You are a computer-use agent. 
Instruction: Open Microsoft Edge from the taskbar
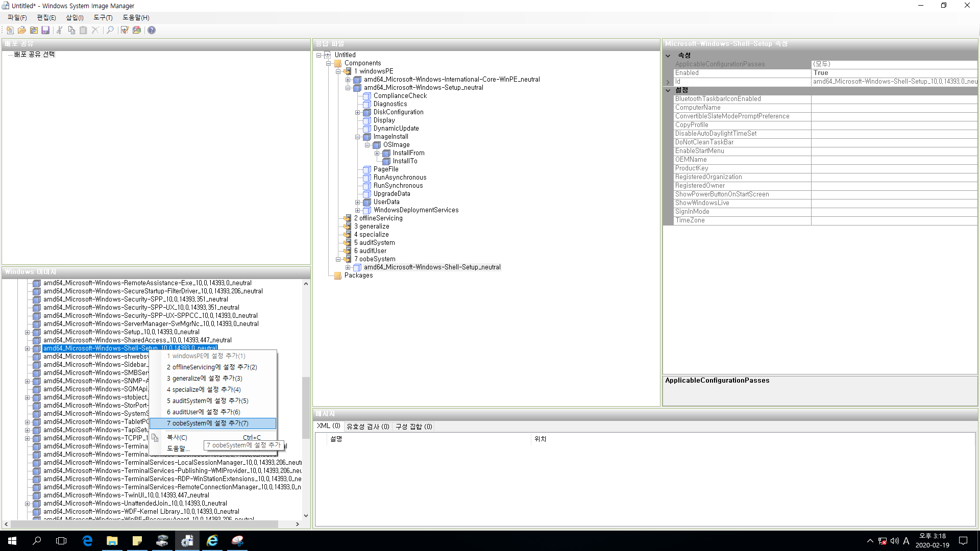point(87,541)
